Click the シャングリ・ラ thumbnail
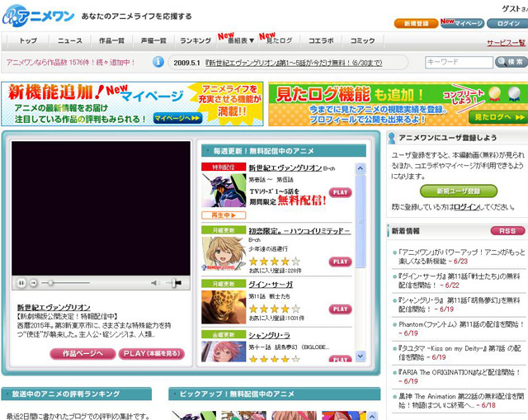 click(x=224, y=352)
